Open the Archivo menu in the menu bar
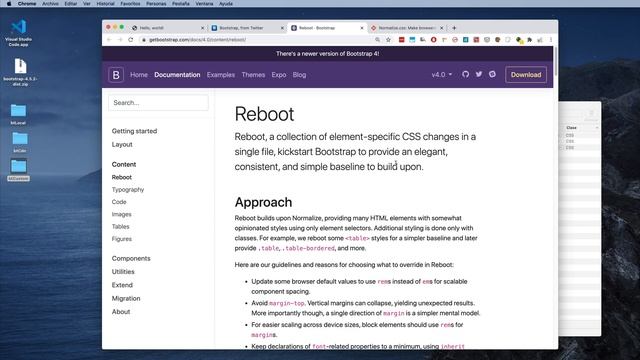Image resolution: width=640 pixels, height=360 pixels. [x=50, y=3]
